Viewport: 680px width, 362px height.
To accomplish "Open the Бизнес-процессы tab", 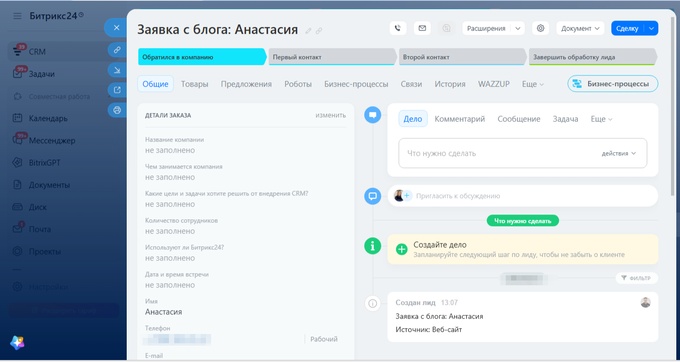I will (x=356, y=84).
